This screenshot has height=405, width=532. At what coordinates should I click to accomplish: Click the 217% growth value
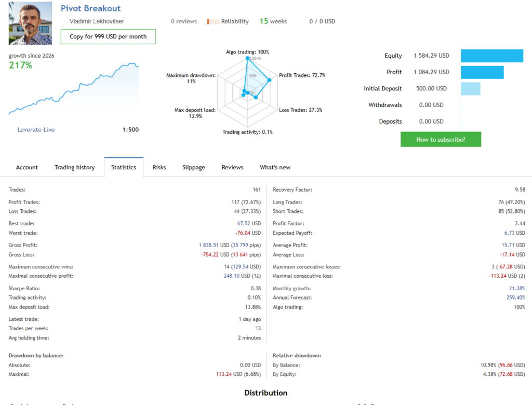click(x=20, y=65)
